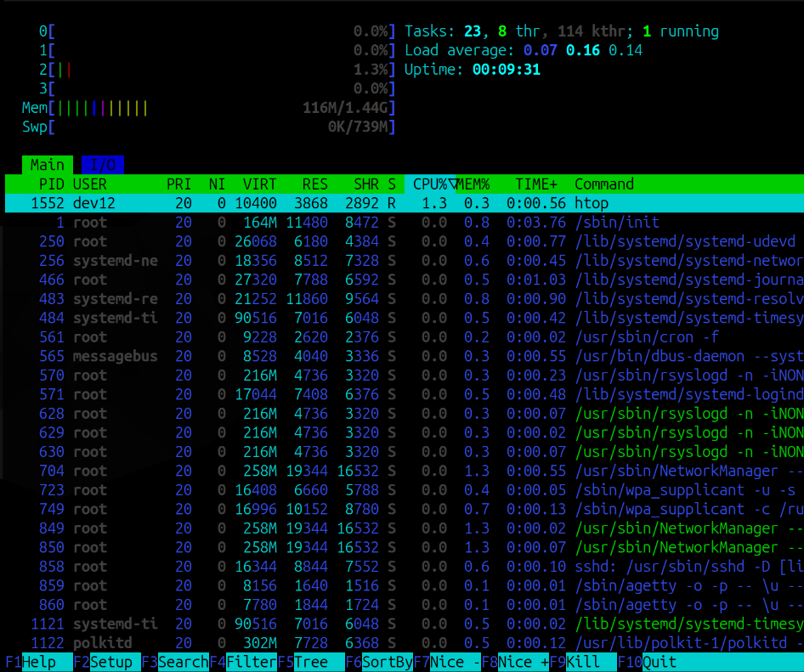Click the F8 Nice + button
The width and height of the screenshot is (804, 672).
[x=515, y=663]
